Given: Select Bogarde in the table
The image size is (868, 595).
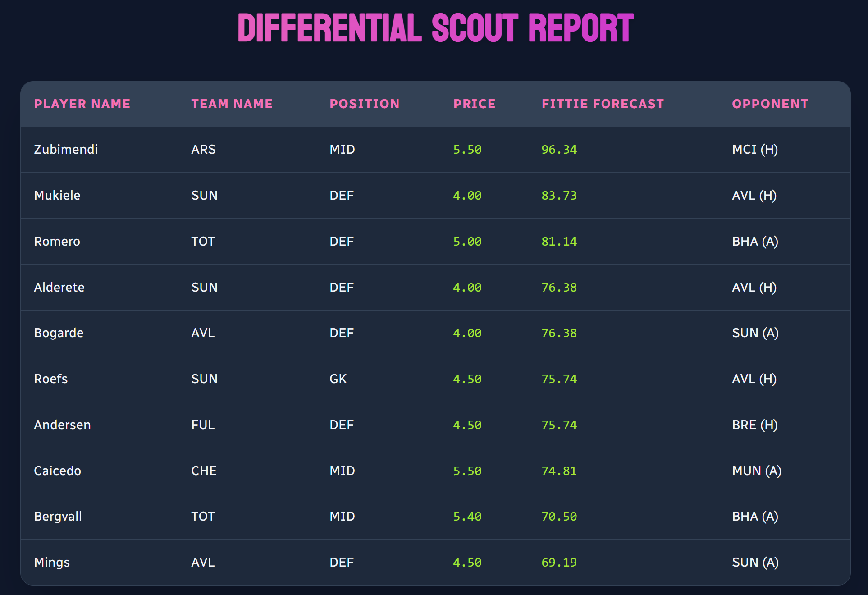Looking at the screenshot, I should point(59,333).
